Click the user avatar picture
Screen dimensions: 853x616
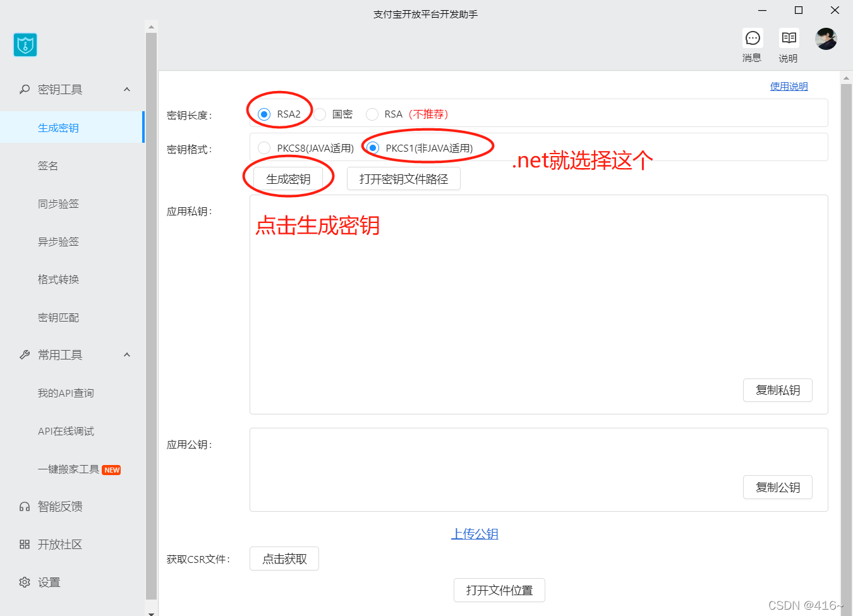826,39
